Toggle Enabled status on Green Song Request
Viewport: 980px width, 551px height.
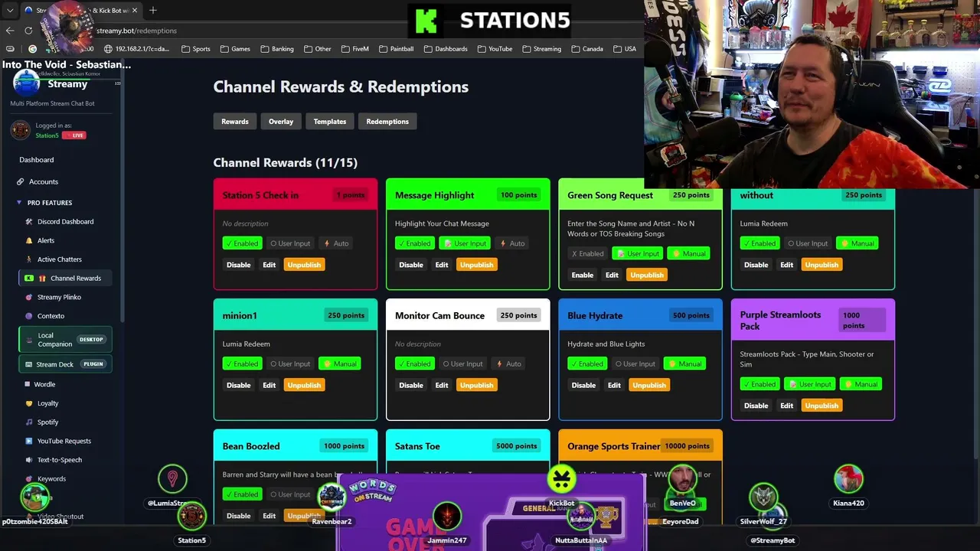(x=588, y=253)
